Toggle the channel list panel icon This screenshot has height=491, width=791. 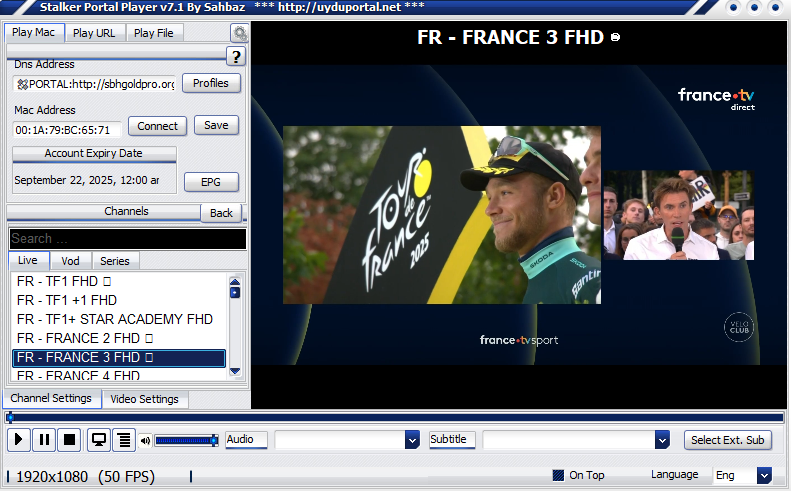124,440
